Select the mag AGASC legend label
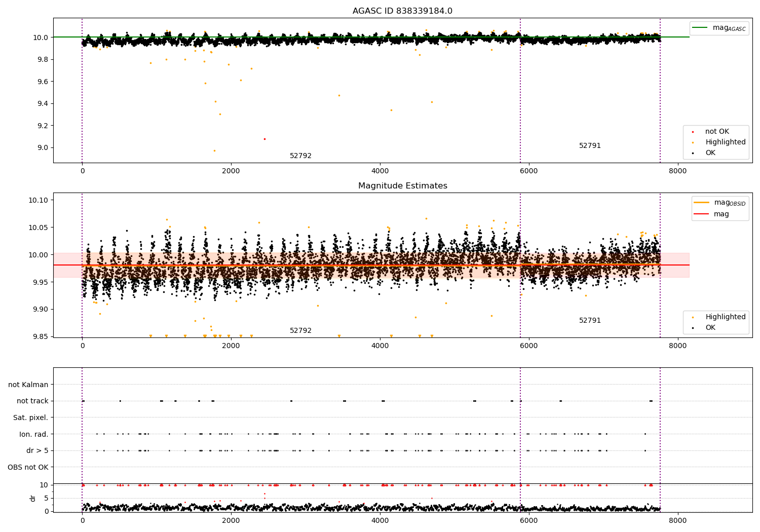This screenshot has height=532, width=760. (x=729, y=28)
